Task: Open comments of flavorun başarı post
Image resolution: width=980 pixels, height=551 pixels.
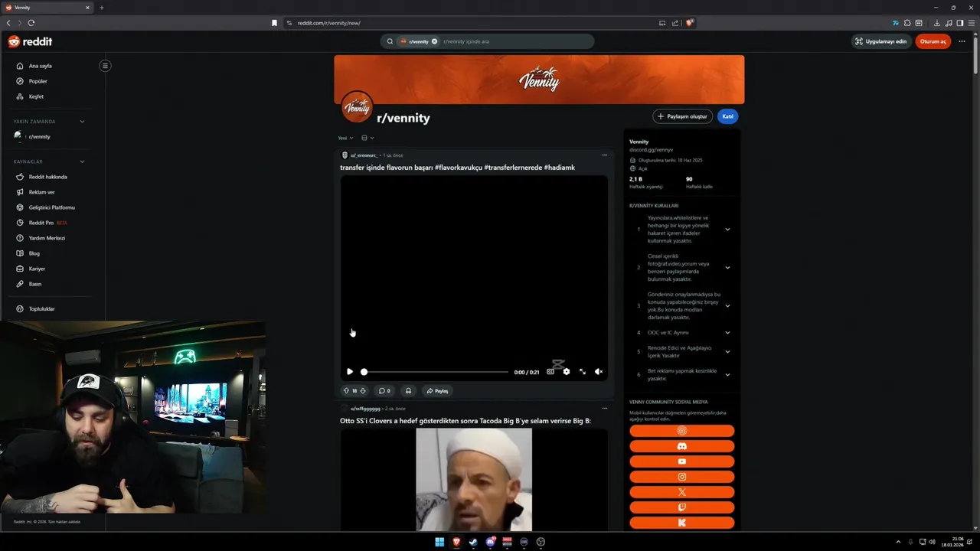Action: point(384,390)
